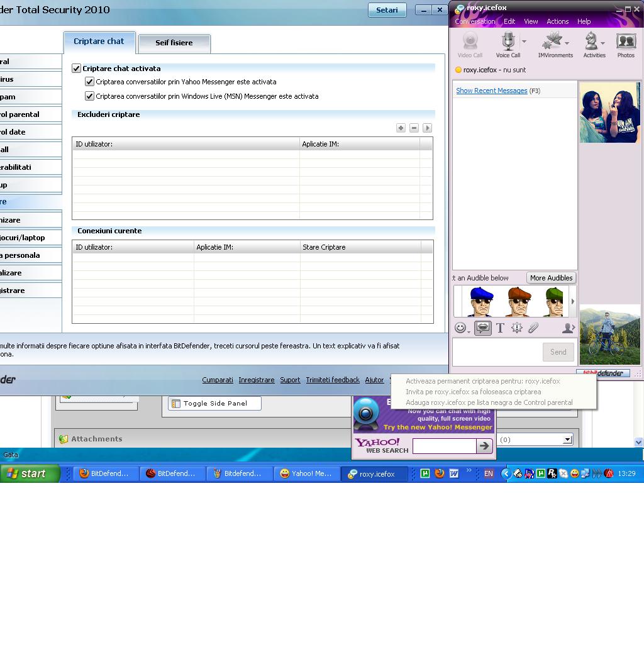The width and height of the screenshot is (644, 669).
Task: Choose Adauga roxy.icefox pe lista neagra
Action: (489, 402)
